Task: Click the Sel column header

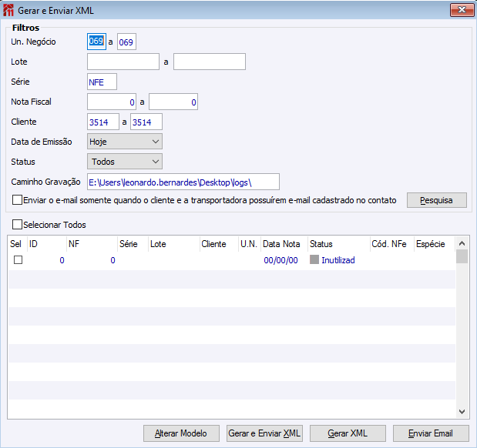Action: click(x=18, y=244)
